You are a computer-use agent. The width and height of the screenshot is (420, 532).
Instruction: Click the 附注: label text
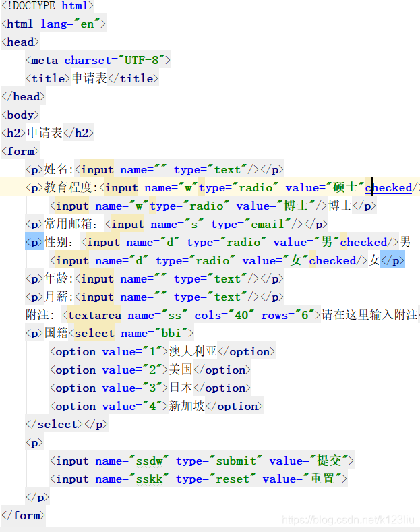(x=40, y=315)
